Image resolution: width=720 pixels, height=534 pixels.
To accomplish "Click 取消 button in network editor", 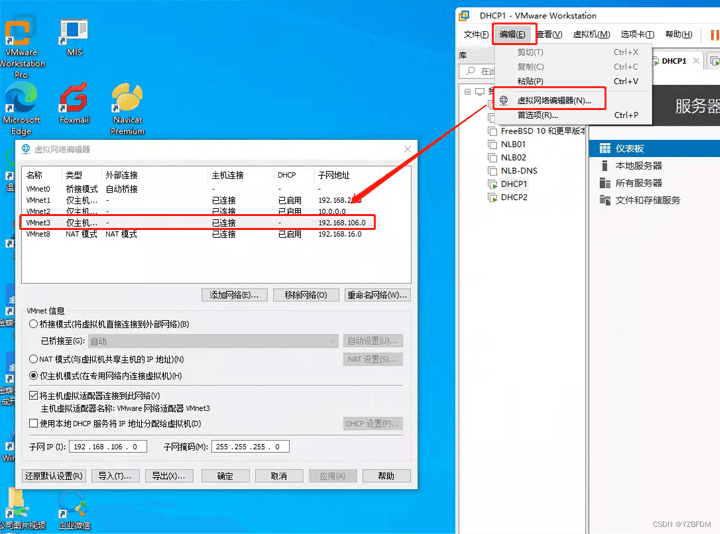I will [279, 476].
